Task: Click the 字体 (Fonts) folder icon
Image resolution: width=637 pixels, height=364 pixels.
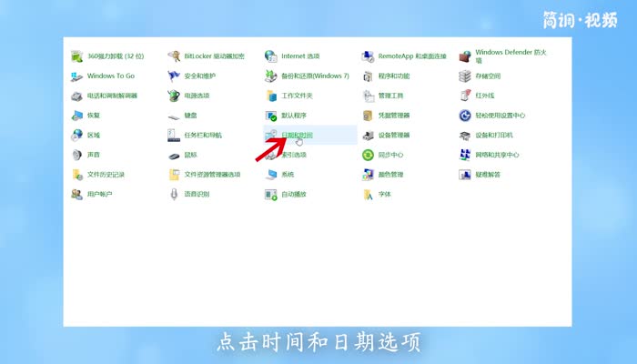Action: pyautogui.click(x=369, y=195)
